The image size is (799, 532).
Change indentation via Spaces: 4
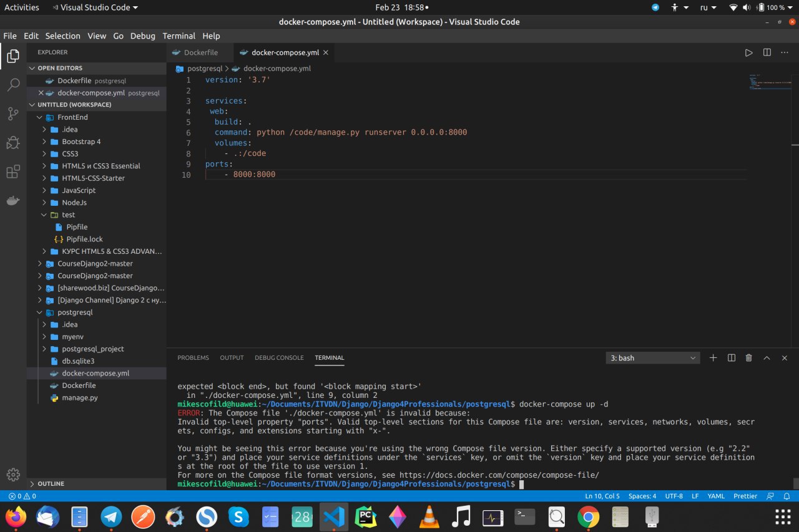pos(642,496)
